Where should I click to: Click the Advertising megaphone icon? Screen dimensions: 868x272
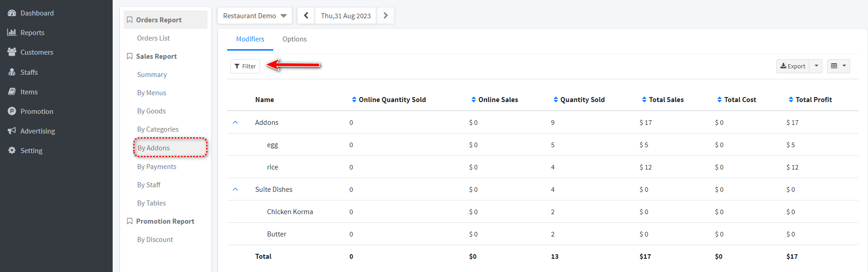click(12, 131)
